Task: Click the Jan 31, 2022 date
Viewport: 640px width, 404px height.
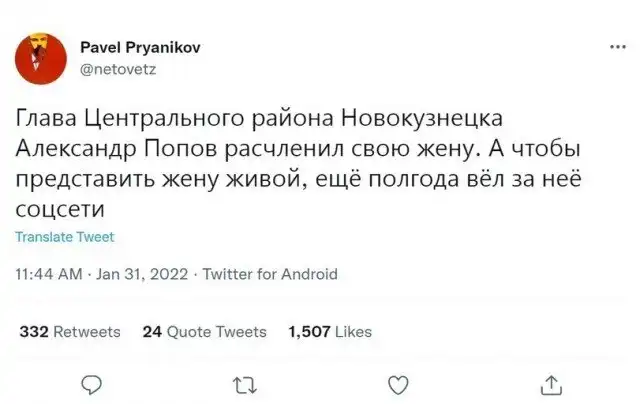Action: click(144, 274)
